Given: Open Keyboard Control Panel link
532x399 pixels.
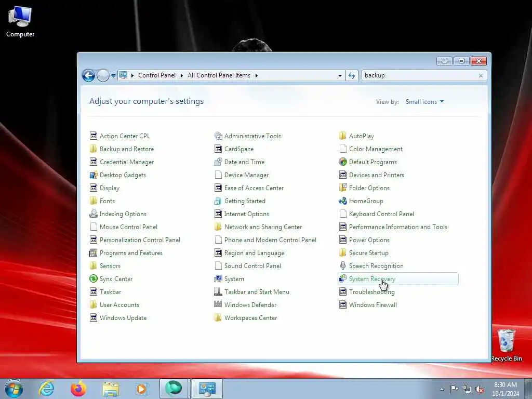Looking at the screenshot, I should click(381, 214).
